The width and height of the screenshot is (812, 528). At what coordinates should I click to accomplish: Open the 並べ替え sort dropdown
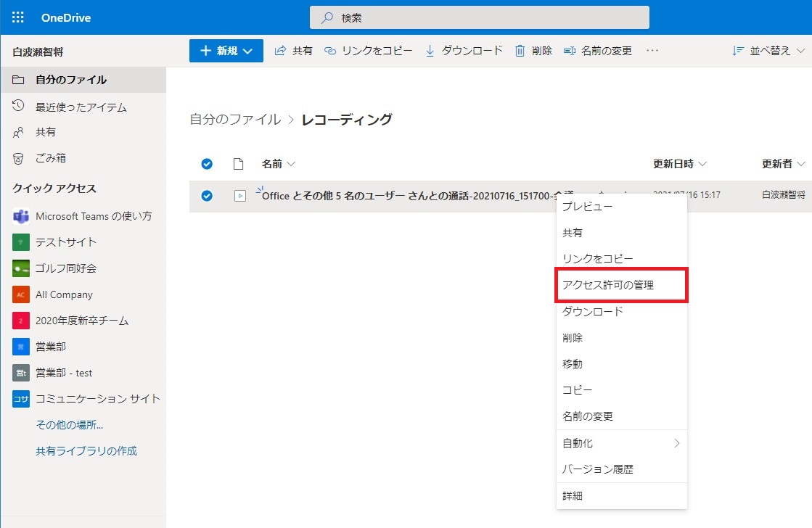pyautogui.click(x=769, y=51)
